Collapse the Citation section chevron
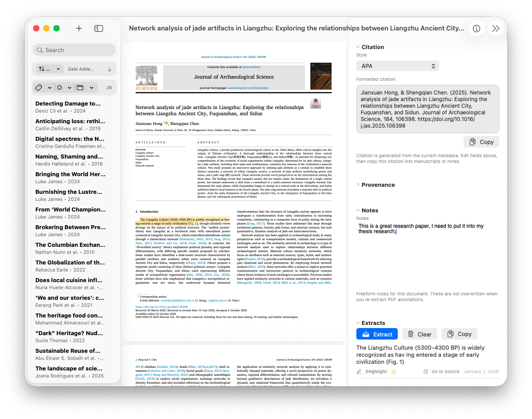Screen dimensions: 532x419 (x=357, y=47)
